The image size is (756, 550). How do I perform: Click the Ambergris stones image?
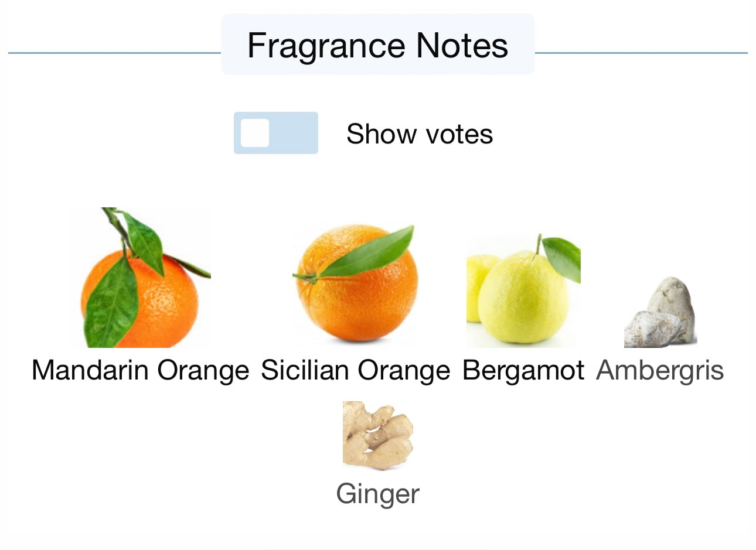pyautogui.click(x=660, y=313)
